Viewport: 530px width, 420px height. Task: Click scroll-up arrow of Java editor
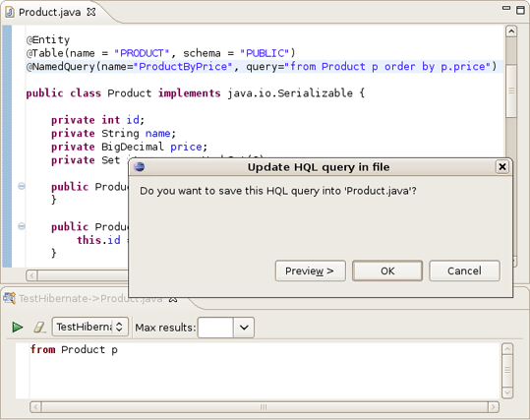pyautogui.click(x=511, y=31)
